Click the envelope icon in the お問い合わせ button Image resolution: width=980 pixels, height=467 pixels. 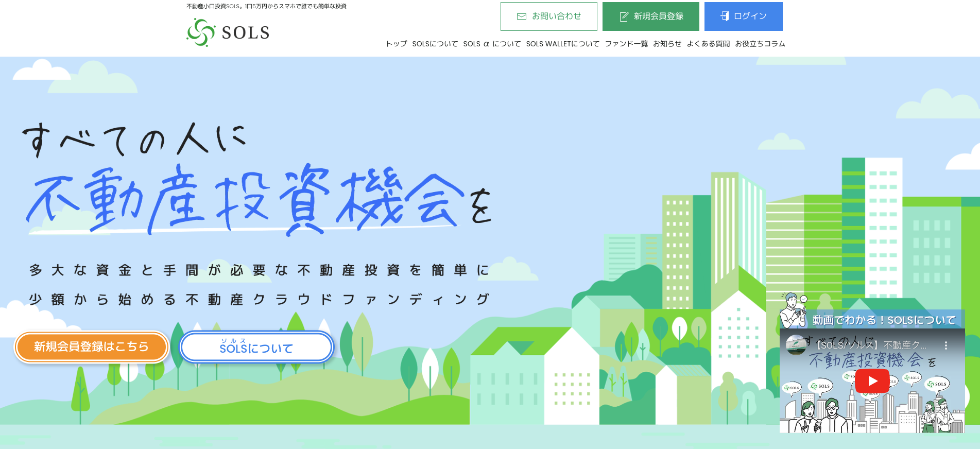point(522,16)
